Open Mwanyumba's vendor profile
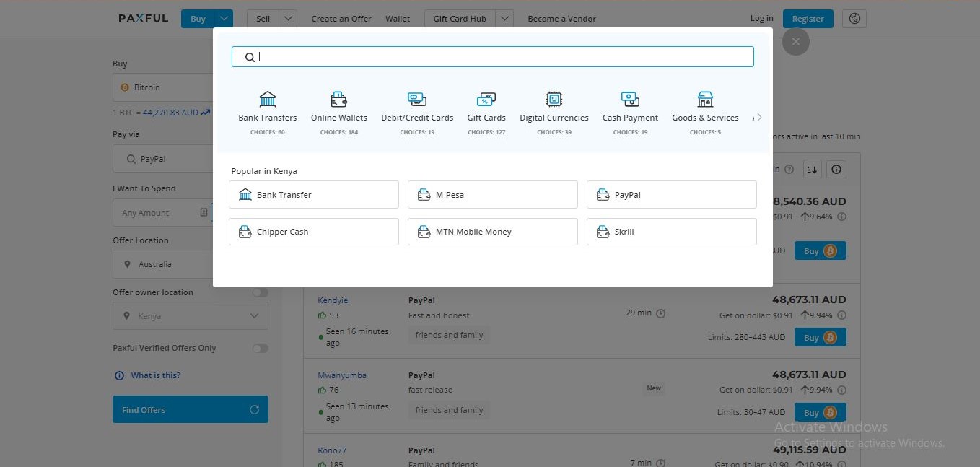This screenshot has width=980, height=467. [x=342, y=375]
